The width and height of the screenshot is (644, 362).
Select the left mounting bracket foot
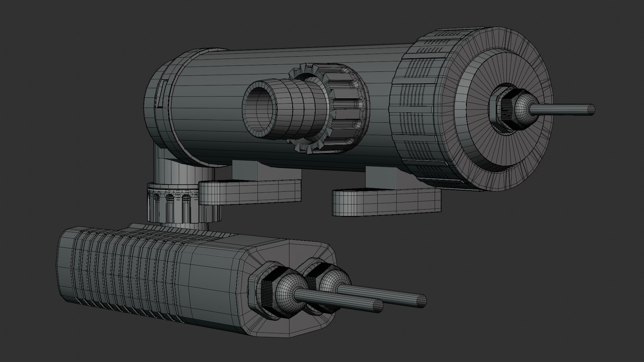[x=248, y=193]
